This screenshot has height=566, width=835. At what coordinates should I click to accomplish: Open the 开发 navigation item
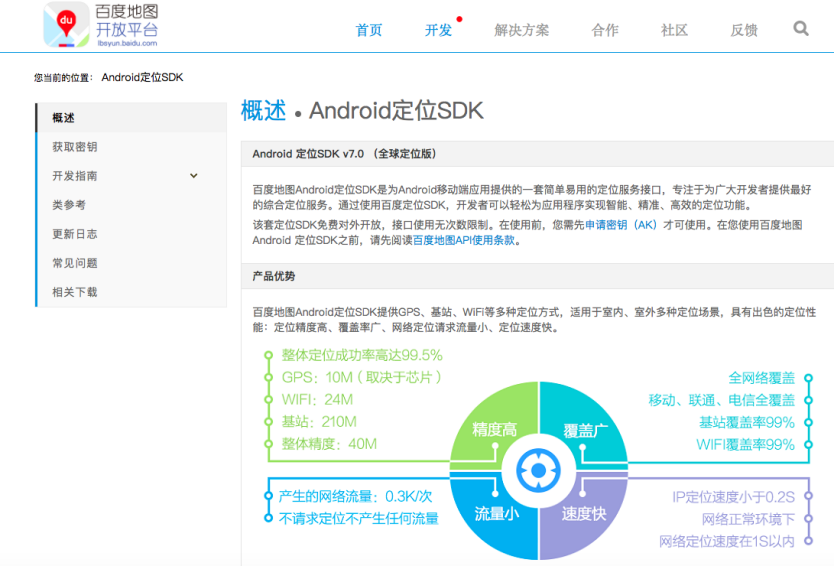pyautogui.click(x=438, y=30)
